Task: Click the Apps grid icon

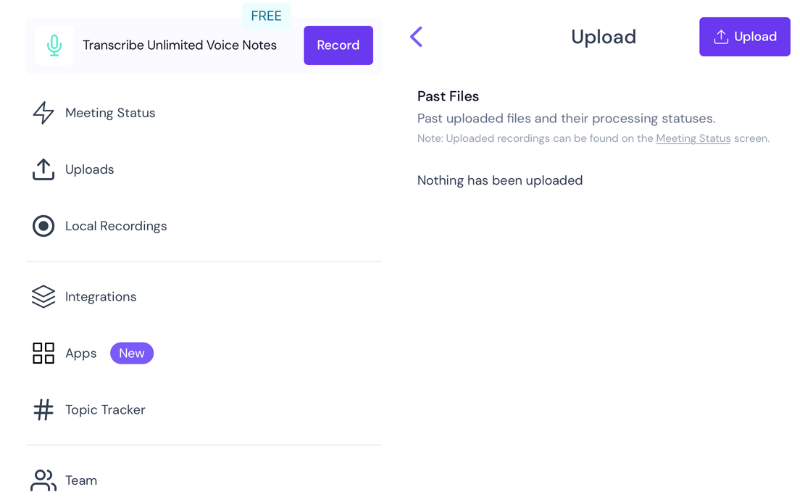Action: pyautogui.click(x=43, y=353)
